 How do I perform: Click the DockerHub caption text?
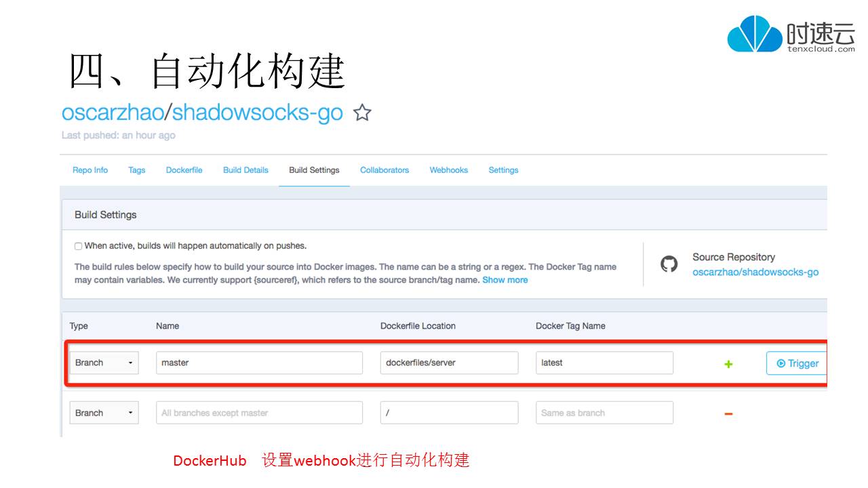point(210,460)
